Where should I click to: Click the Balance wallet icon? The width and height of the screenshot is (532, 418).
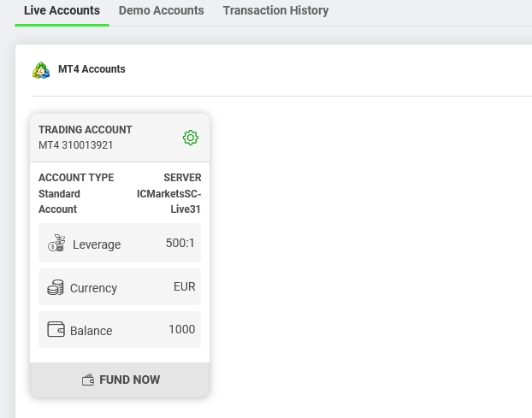56,329
